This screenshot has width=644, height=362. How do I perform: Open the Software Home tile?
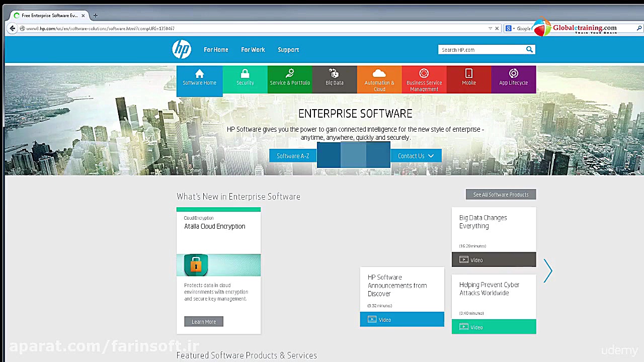[199, 81]
